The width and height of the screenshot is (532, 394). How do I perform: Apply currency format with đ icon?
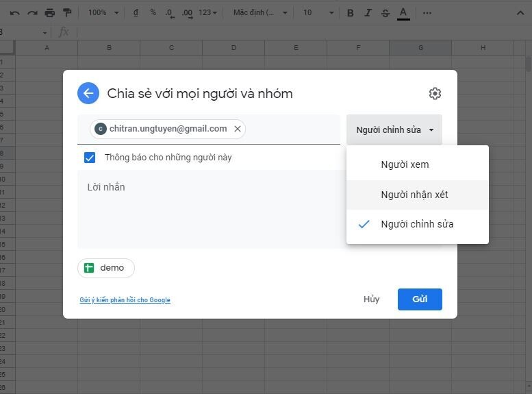(136, 13)
